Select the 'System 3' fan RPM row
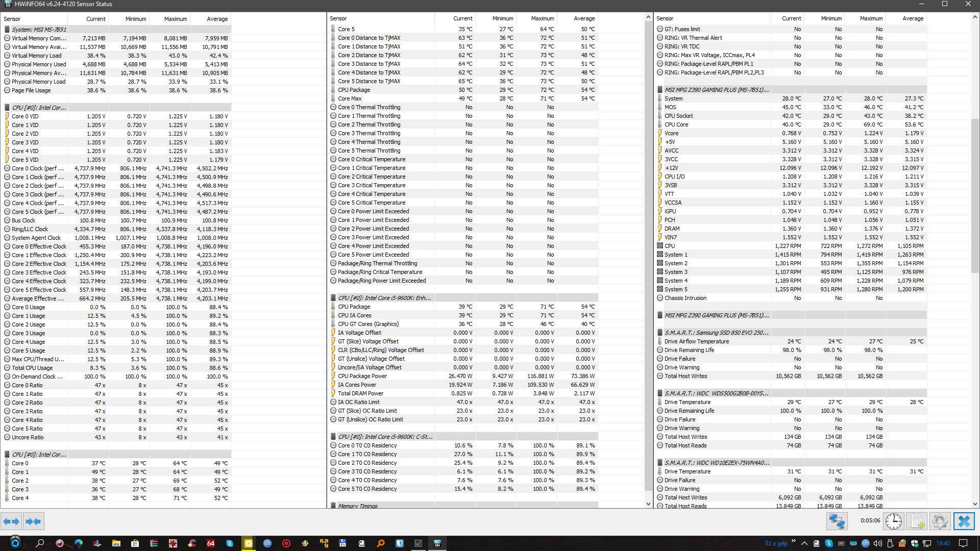Image resolution: width=980 pixels, height=551 pixels. tap(791, 272)
